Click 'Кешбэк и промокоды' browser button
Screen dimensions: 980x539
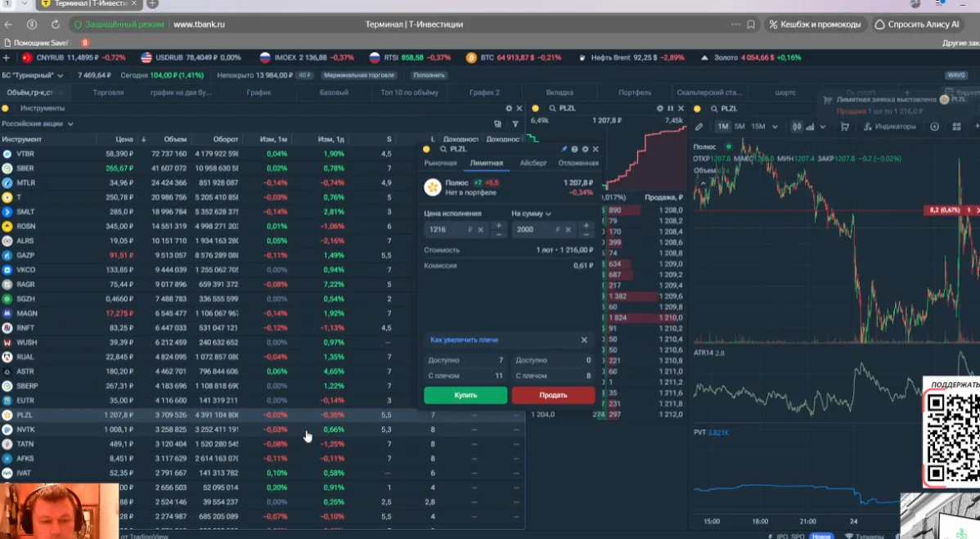815,25
